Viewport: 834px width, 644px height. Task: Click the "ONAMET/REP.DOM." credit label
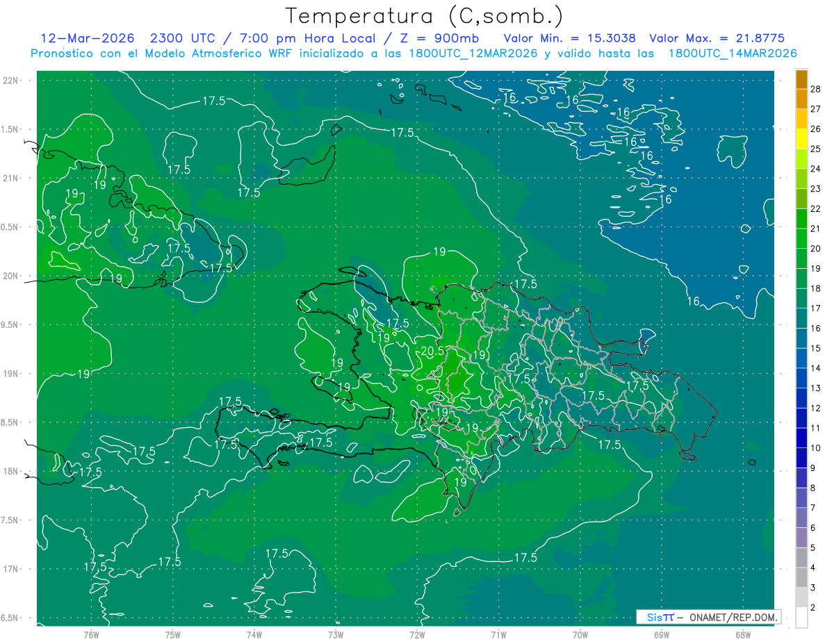(x=732, y=617)
